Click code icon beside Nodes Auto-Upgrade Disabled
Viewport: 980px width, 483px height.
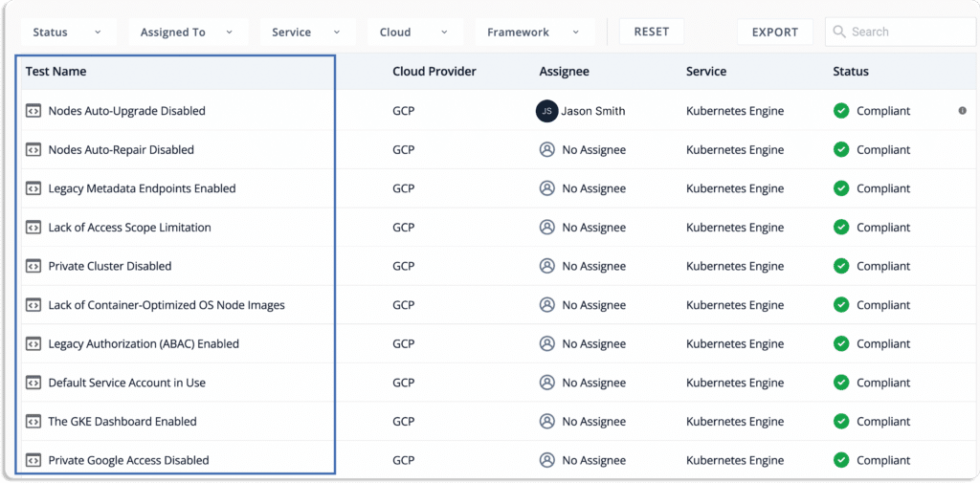(33, 111)
